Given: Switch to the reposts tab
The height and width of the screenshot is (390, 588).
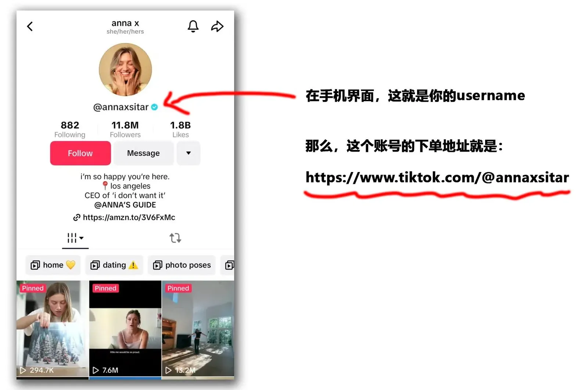Looking at the screenshot, I should pos(175,238).
